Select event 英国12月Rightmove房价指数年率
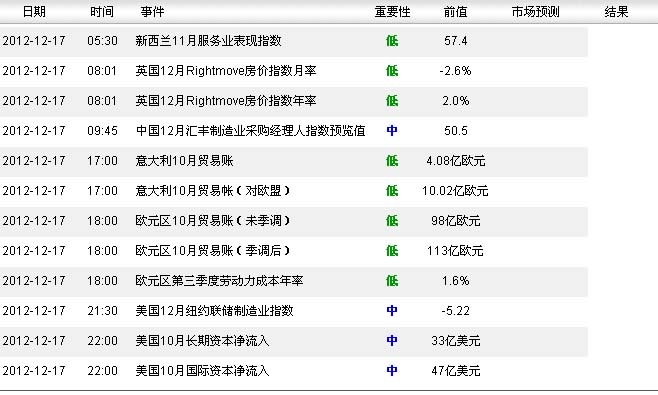Viewport: 658px width, 395px height. (x=226, y=101)
